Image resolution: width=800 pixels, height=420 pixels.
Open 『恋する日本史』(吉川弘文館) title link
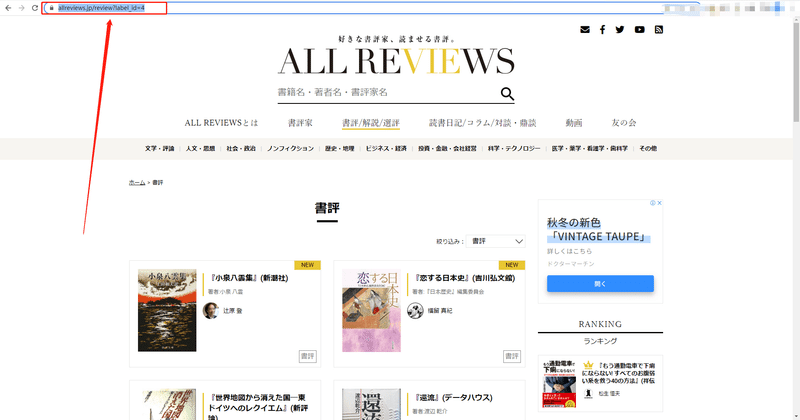465,278
